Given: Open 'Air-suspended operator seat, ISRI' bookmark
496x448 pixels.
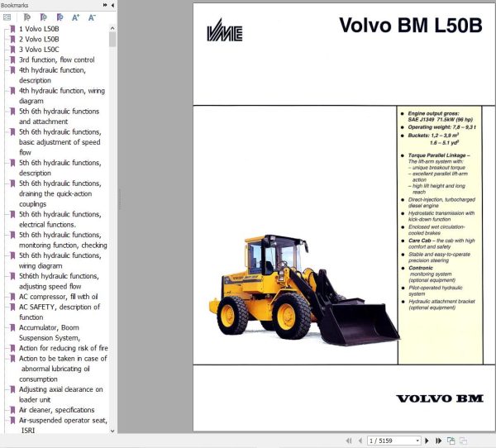Looking at the screenshot, I should [x=63, y=425].
